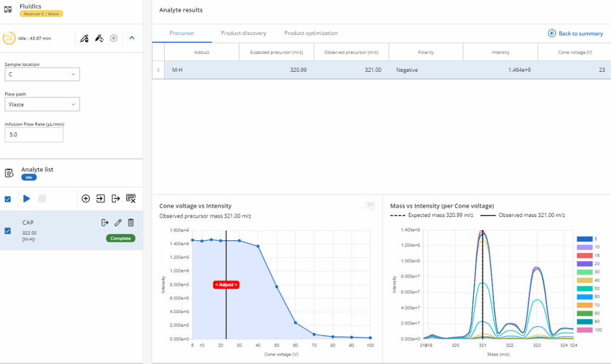
Task: Open the Sample location dropdown
Action: point(42,75)
